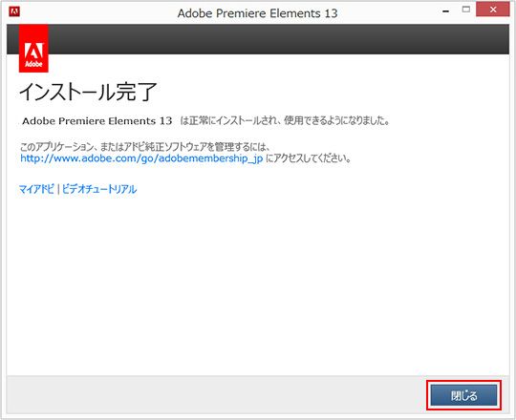Click the Adobe app icon in title bar
The height and width of the screenshot is (420, 516).
click(x=14, y=11)
